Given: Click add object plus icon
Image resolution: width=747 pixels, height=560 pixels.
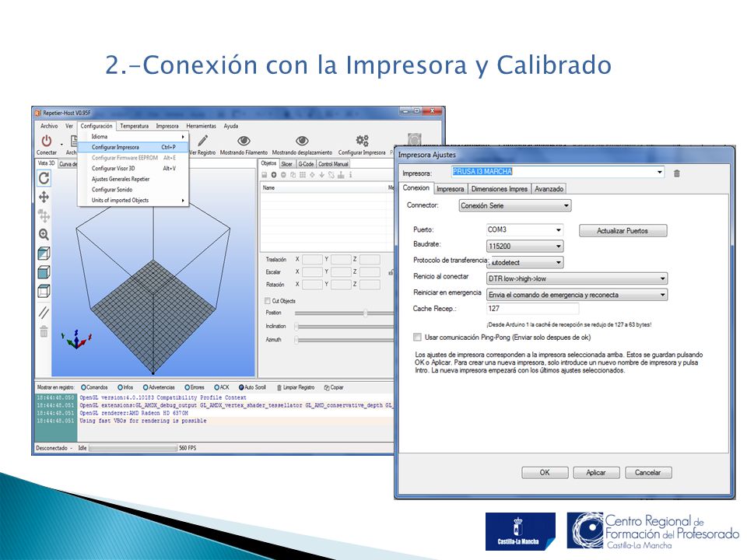Looking at the screenshot, I should [x=274, y=175].
